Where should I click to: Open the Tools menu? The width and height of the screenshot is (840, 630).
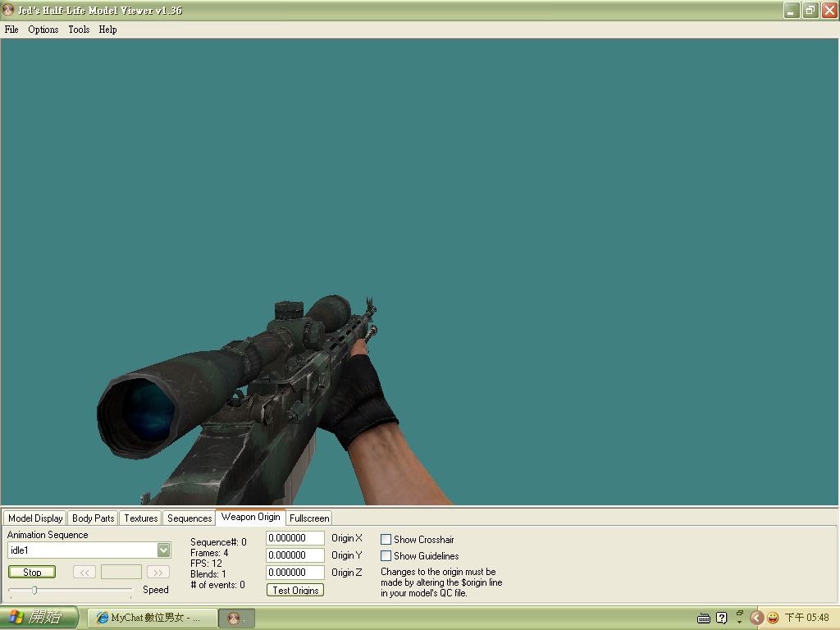pos(79,30)
